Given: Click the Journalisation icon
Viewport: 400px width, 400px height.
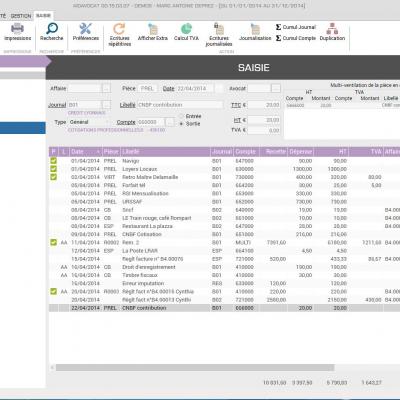Looking at the screenshot, I should point(255,29).
